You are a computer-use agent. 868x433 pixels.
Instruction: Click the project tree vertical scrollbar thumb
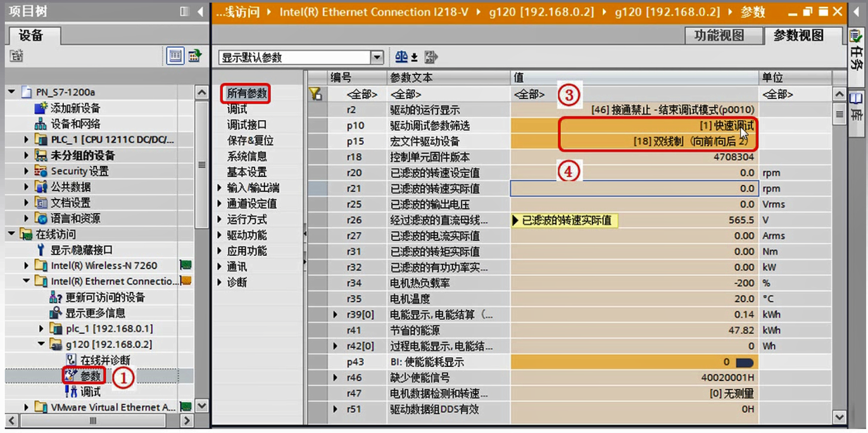pyautogui.click(x=202, y=165)
